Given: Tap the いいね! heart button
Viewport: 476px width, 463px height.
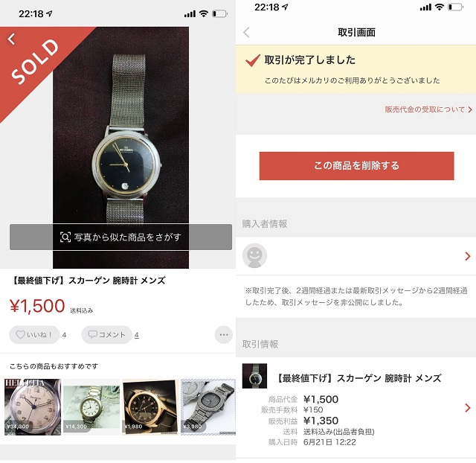Looking at the screenshot, I should click(x=34, y=335).
